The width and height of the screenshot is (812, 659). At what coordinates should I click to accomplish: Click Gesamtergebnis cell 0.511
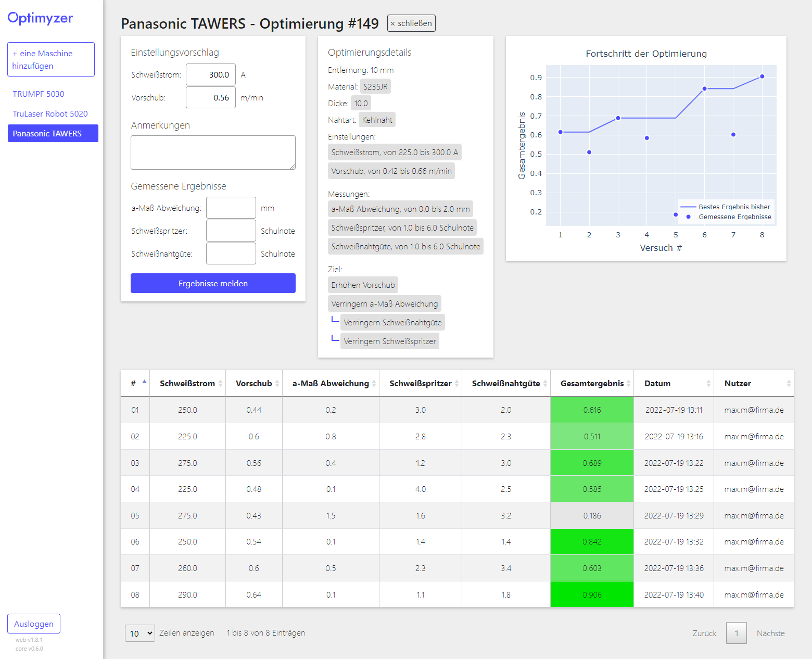tap(592, 436)
